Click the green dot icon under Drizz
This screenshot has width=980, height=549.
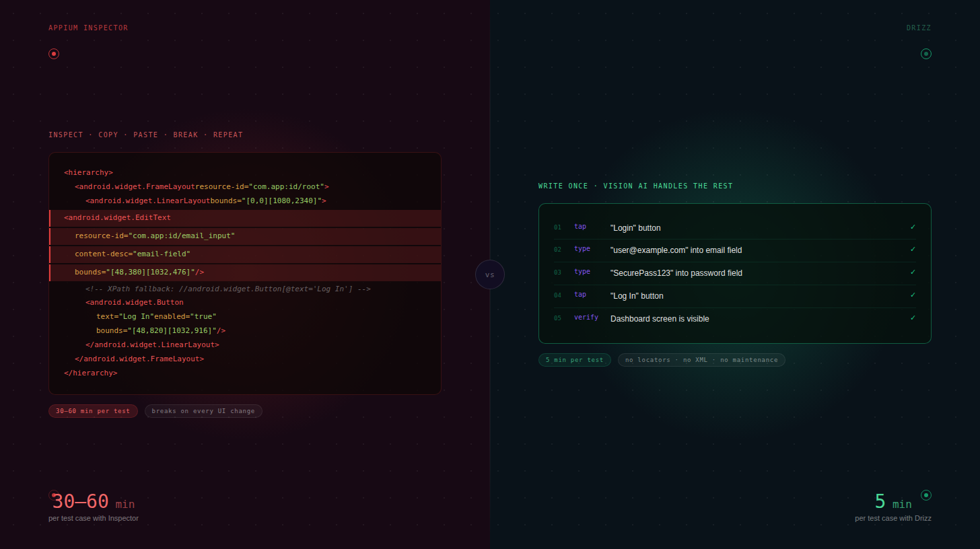pyautogui.click(x=926, y=54)
